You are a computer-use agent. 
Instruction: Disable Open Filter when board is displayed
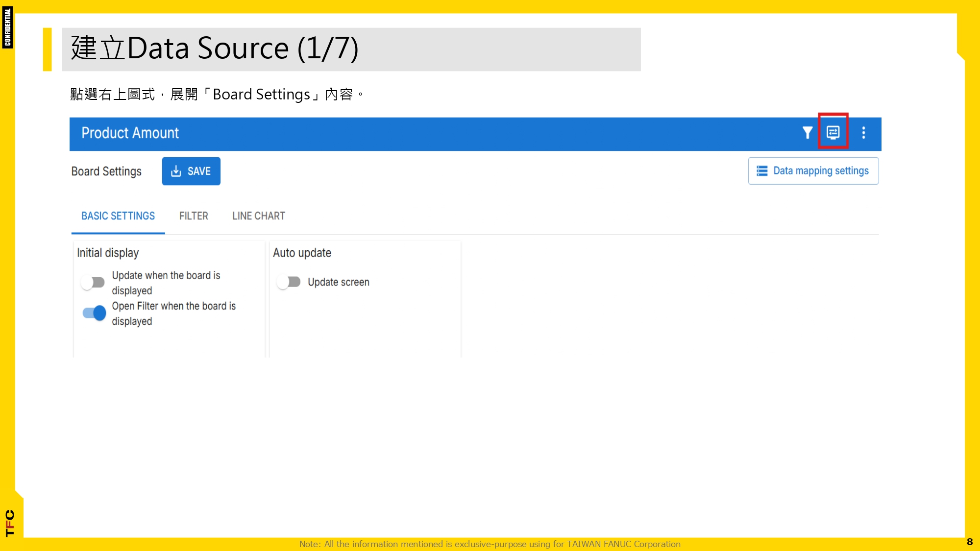pyautogui.click(x=94, y=313)
